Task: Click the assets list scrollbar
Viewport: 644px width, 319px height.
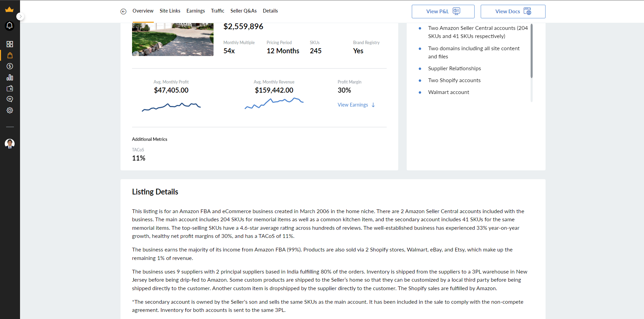Action: [532, 51]
